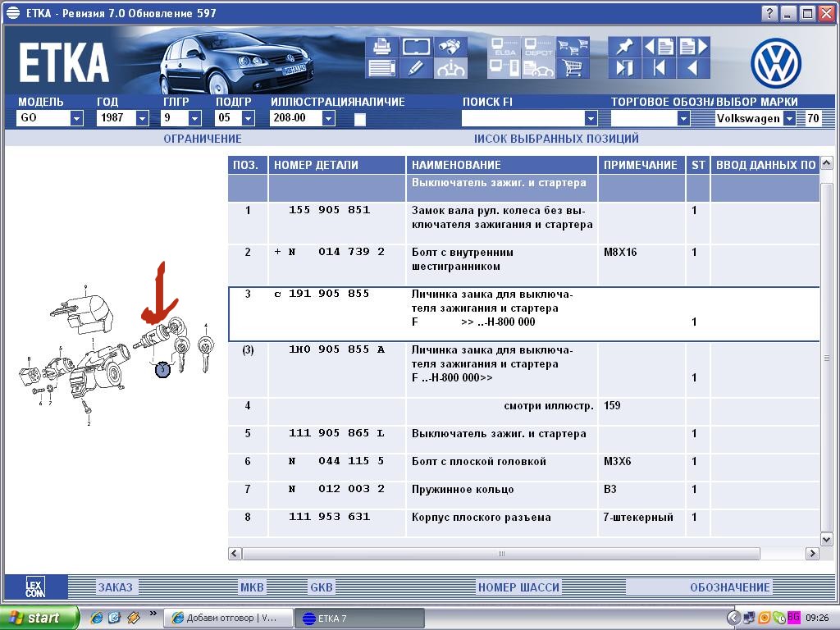Click the list view icon
Image resolution: width=840 pixels, height=630 pixels.
(381, 69)
